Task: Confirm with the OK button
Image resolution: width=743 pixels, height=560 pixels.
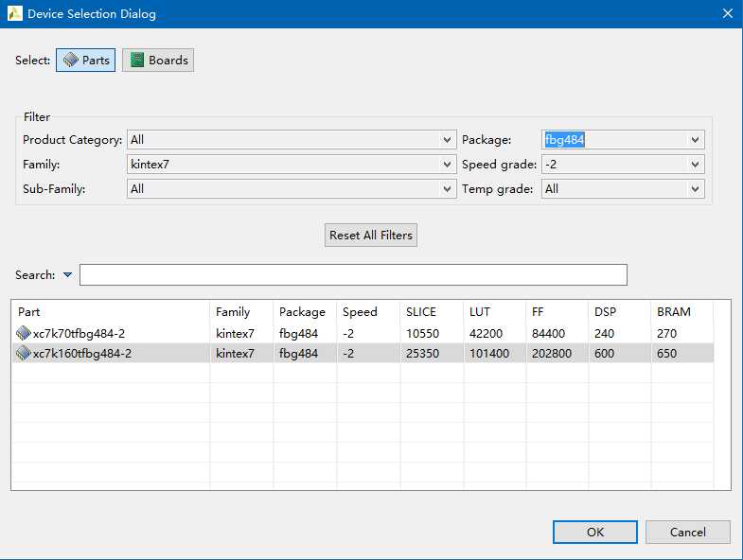Action: click(595, 532)
